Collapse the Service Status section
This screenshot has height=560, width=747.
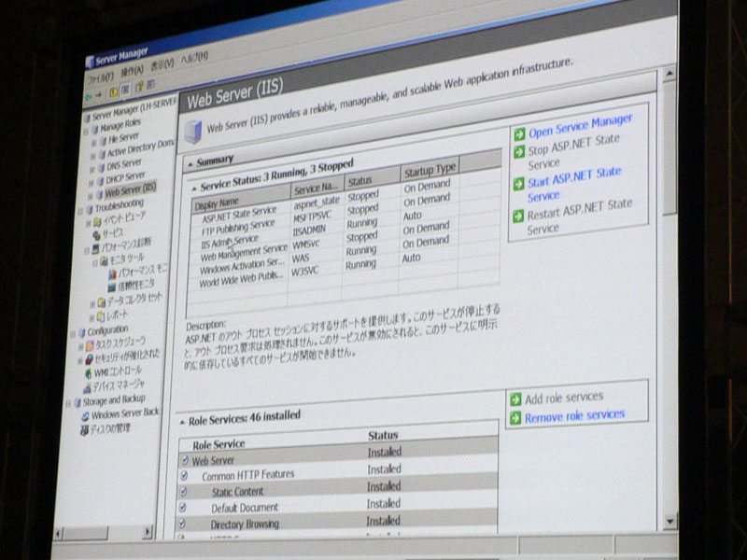click(x=194, y=189)
